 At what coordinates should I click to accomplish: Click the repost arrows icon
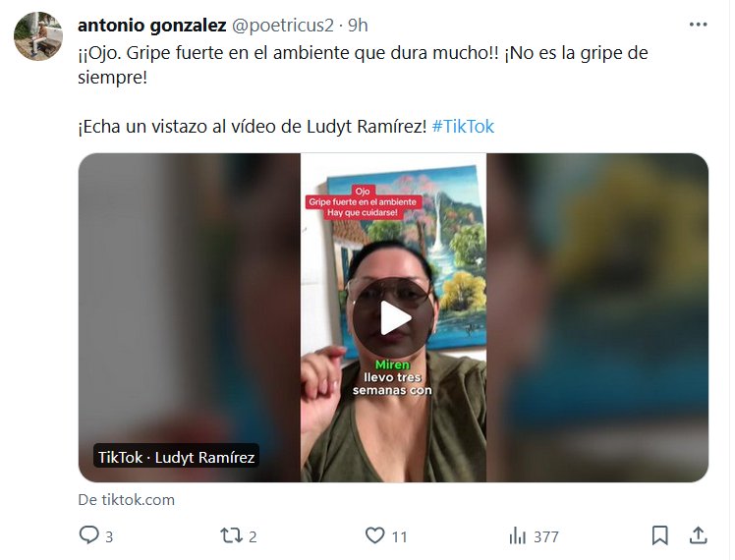tap(231, 535)
